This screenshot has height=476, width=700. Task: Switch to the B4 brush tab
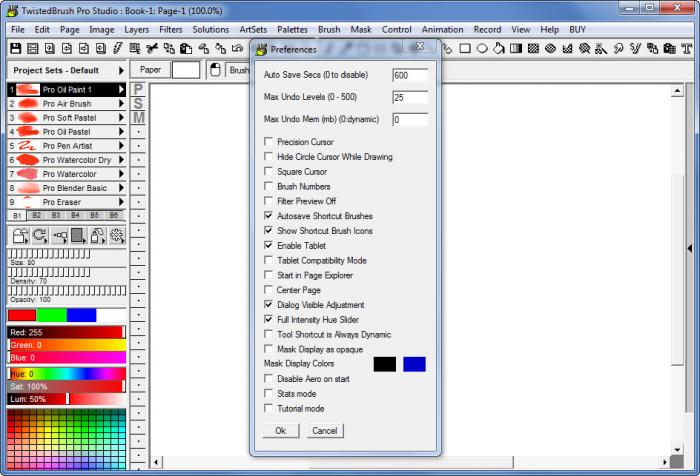pyautogui.click(x=75, y=216)
